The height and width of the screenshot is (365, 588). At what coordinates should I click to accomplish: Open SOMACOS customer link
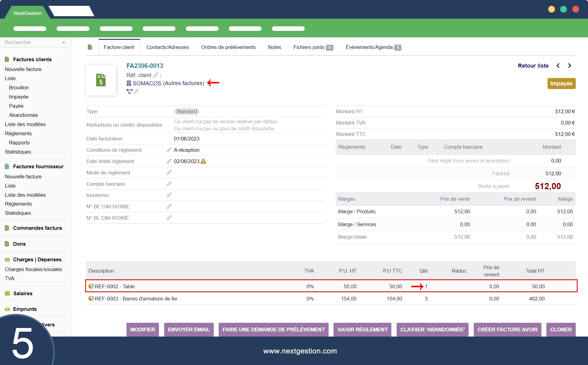coord(147,83)
